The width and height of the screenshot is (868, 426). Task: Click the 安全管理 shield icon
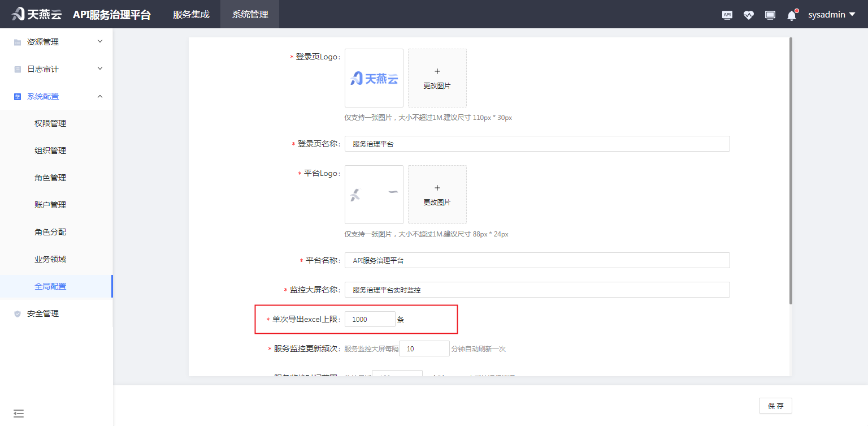tap(18, 314)
